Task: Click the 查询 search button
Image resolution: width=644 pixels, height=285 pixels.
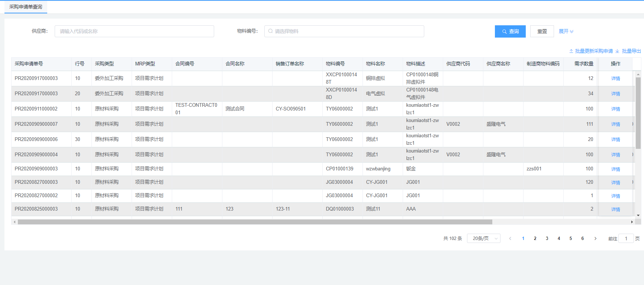Action: point(510,32)
